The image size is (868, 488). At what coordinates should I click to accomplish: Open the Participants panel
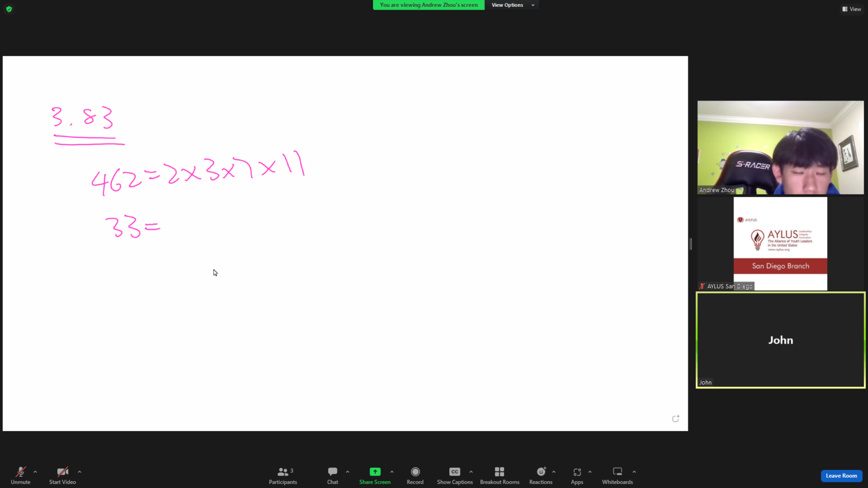[283, 476]
